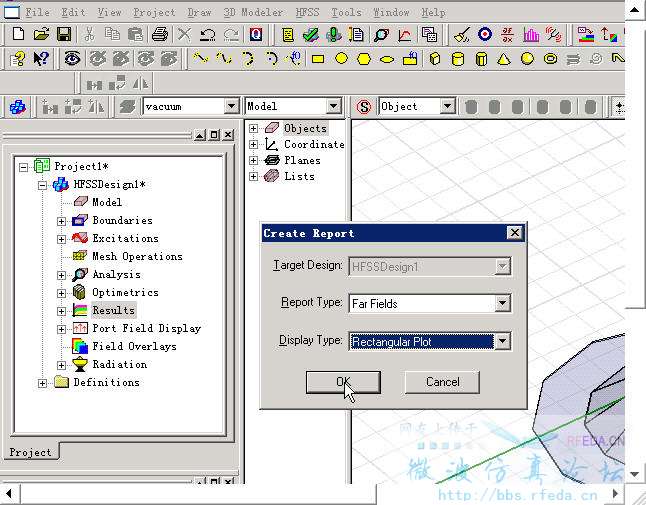Click Cancel in Create Report dialog
This screenshot has width=646, height=505.
tap(442, 382)
